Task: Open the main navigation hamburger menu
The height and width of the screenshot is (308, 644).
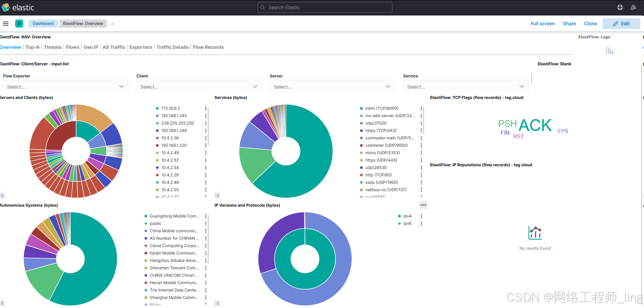Action: (6, 24)
